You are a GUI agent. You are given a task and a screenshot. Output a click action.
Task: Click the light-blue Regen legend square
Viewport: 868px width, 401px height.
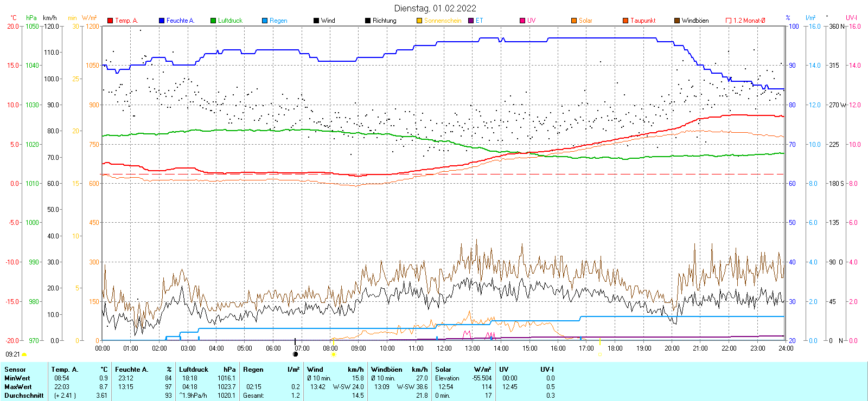[x=265, y=21]
